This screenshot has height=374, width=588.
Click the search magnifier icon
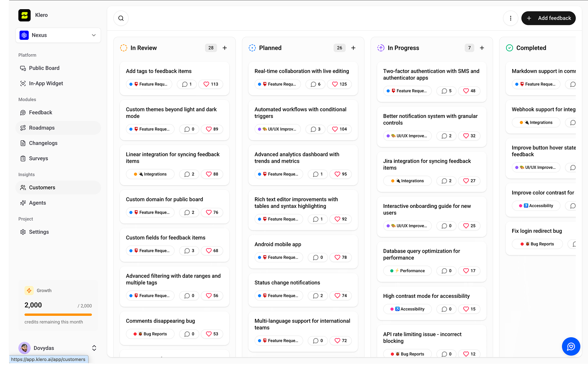click(121, 18)
